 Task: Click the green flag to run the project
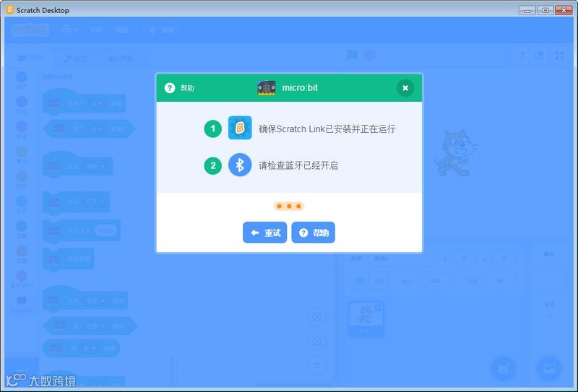pos(352,56)
